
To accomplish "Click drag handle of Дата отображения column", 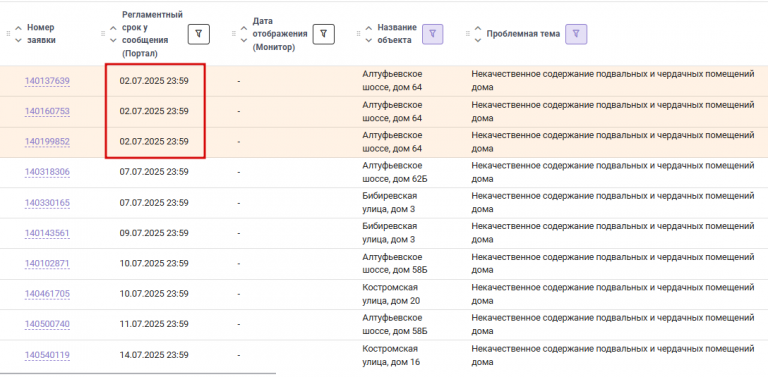I will (234, 34).
